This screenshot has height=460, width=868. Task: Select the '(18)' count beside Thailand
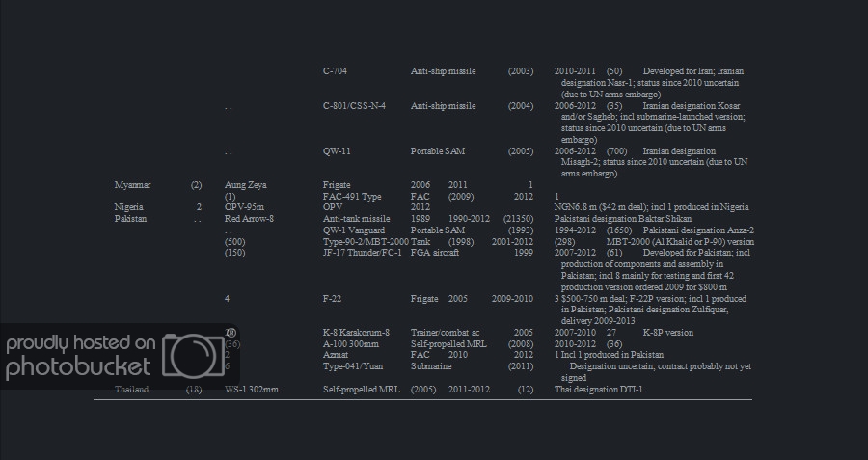[194, 390]
